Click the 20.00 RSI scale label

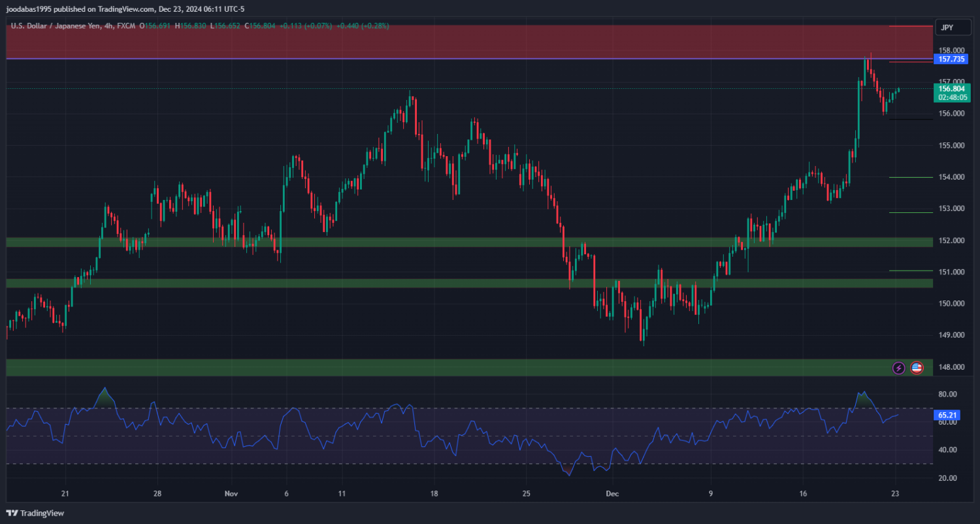(947, 478)
